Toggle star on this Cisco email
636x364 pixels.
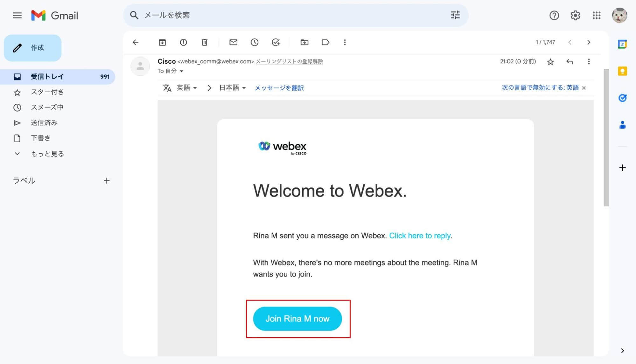click(550, 62)
